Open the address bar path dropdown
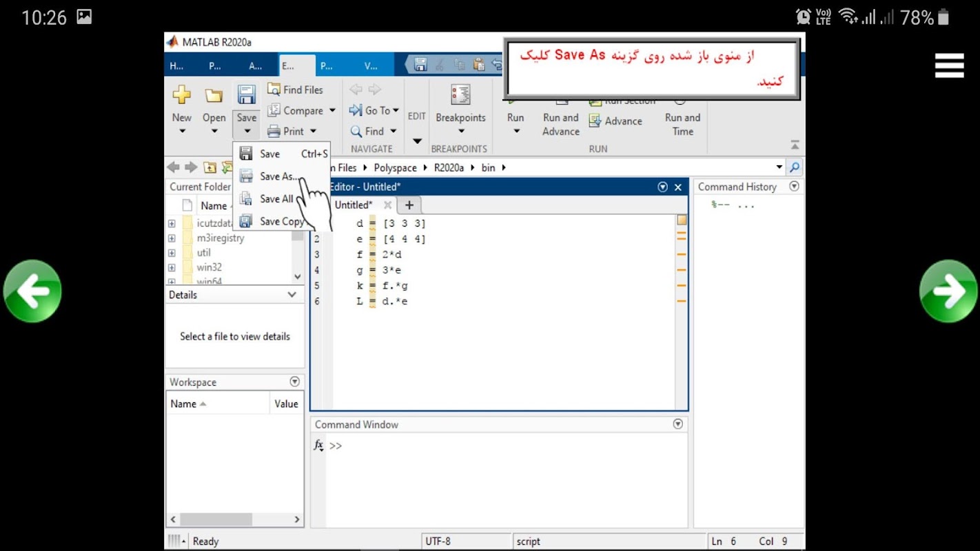980x551 pixels. click(779, 167)
